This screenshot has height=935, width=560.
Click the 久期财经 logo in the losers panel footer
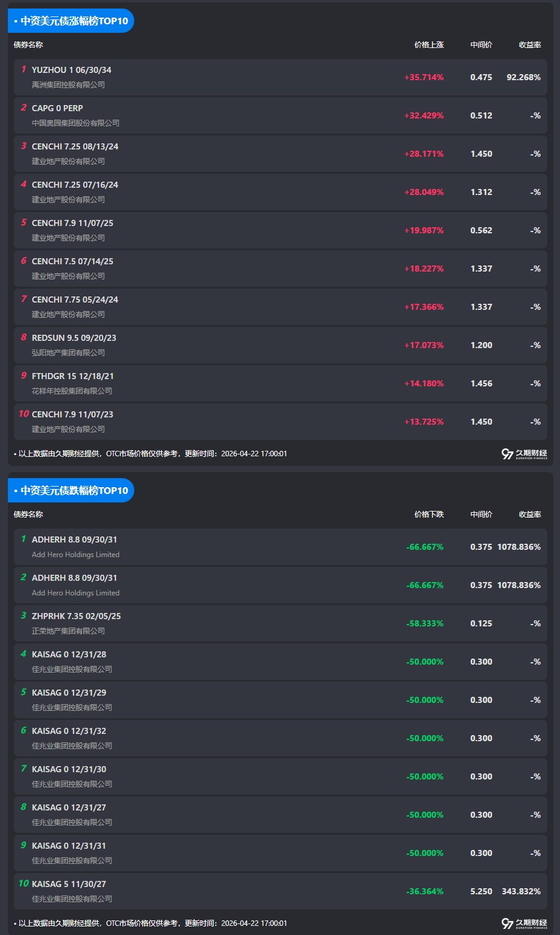point(524,923)
